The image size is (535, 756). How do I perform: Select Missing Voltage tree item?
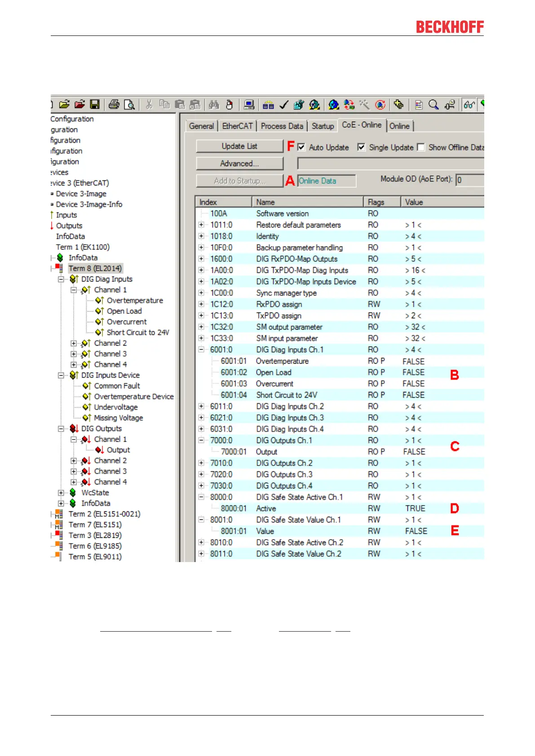[x=119, y=418]
